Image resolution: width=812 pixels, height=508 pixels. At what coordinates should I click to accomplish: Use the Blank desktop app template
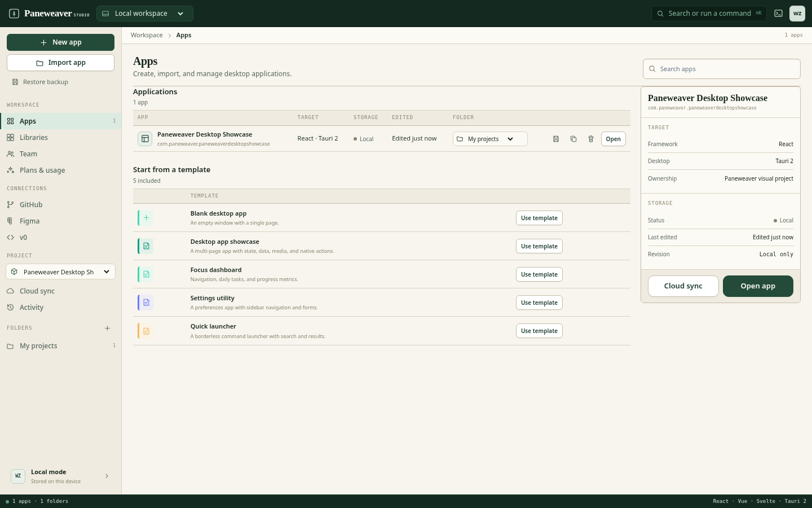point(539,218)
